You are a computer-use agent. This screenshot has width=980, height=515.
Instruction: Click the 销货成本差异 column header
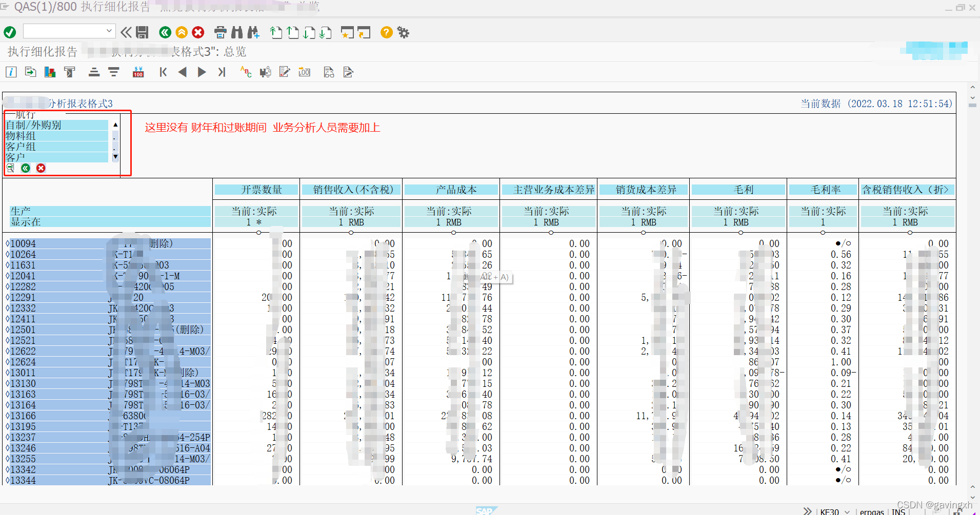click(644, 190)
